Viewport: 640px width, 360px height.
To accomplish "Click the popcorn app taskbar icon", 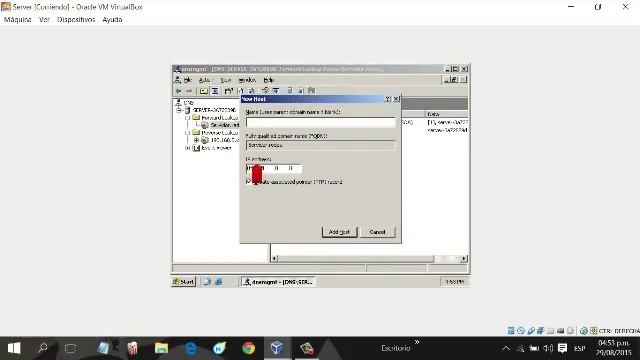I will pos(132,348).
